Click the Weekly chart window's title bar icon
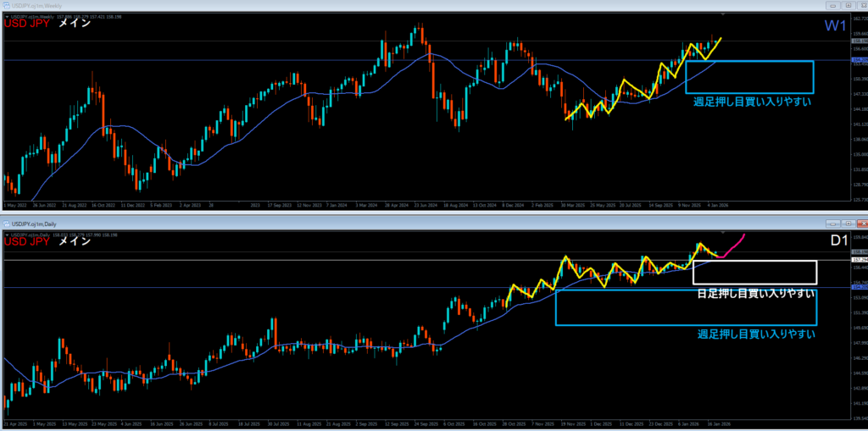This screenshot has height=431, width=868. click(6, 6)
